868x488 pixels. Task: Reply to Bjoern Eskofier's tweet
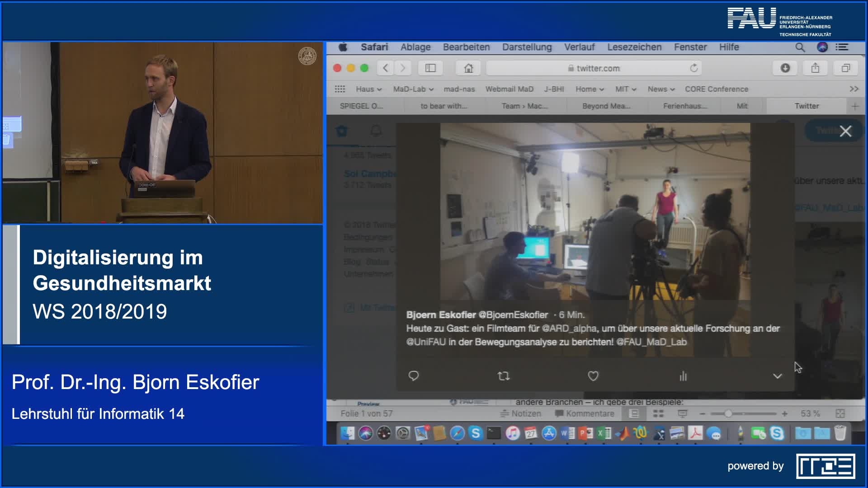pyautogui.click(x=414, y=376)
